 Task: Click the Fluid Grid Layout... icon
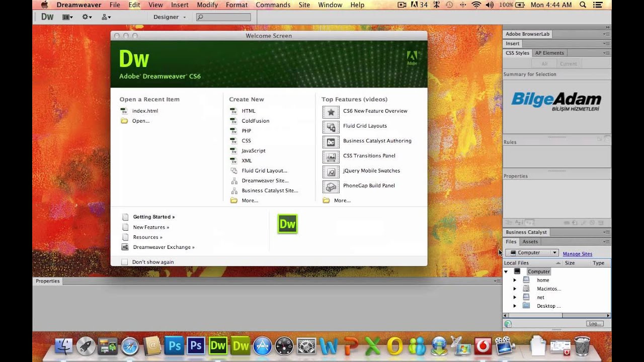[233, 171]
